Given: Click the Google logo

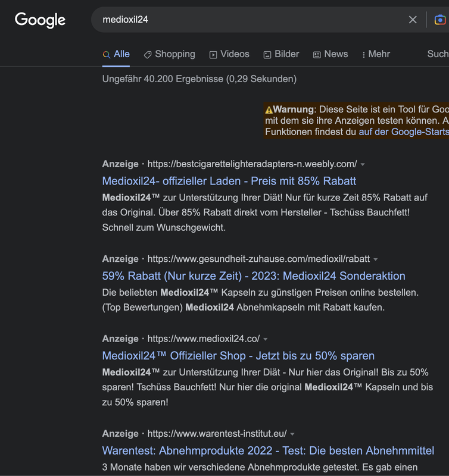Looking at the screenshot, I should pos(40,20).
